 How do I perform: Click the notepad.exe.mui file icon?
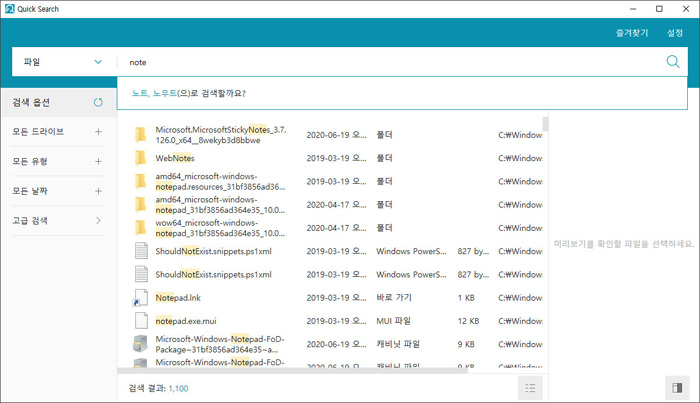(x=141, y=321)
